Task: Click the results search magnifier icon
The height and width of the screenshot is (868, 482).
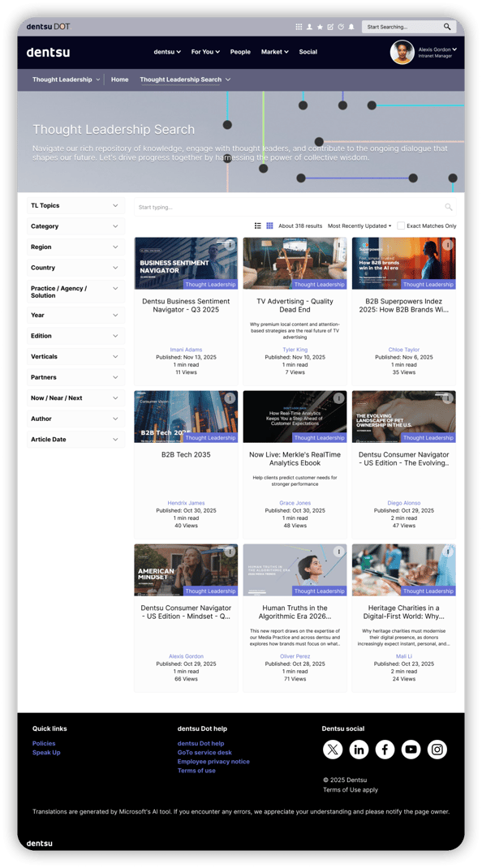Action: 449,207
